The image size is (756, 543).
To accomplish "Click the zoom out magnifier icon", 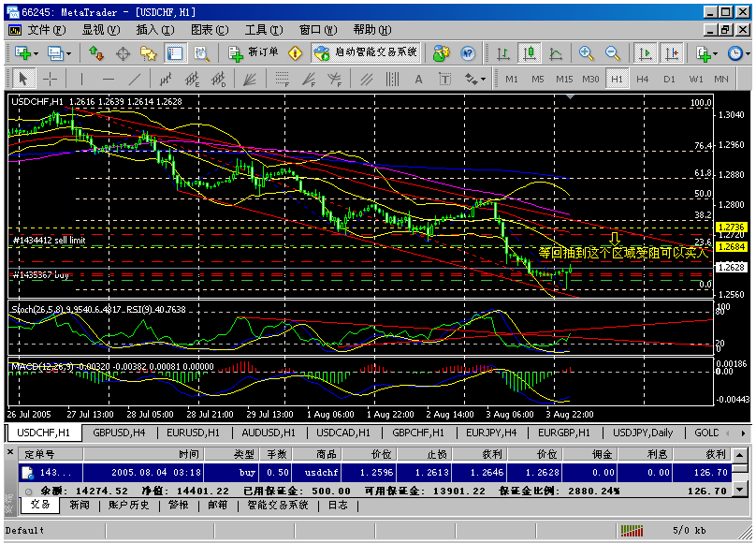I will point(613,53).
